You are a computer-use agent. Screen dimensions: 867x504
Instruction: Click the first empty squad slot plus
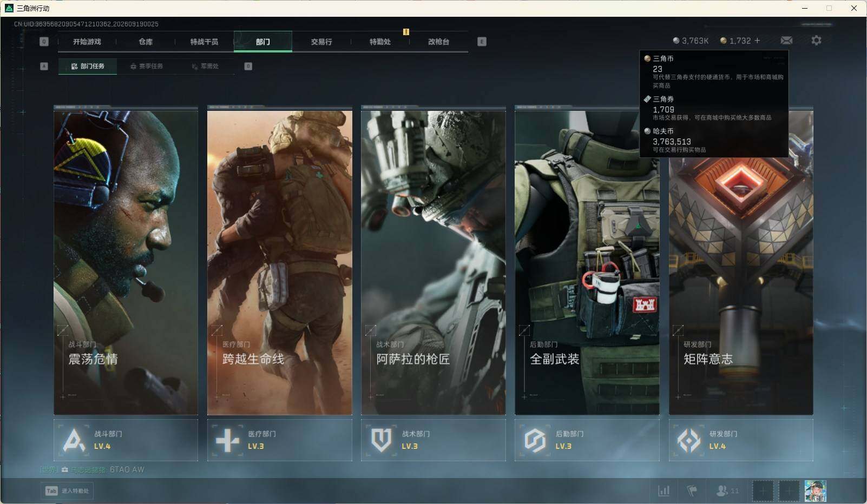point(762,491)
